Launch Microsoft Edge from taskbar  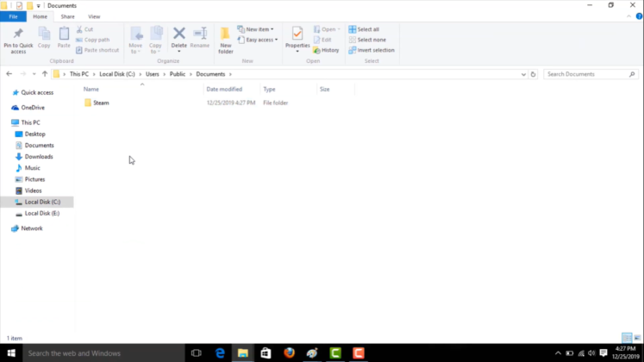220,353
